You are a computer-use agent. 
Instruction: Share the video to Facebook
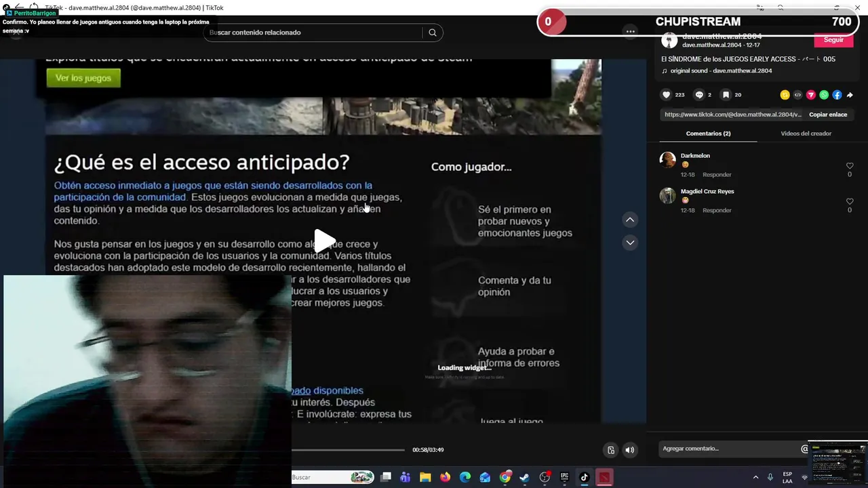pos(837,95)
